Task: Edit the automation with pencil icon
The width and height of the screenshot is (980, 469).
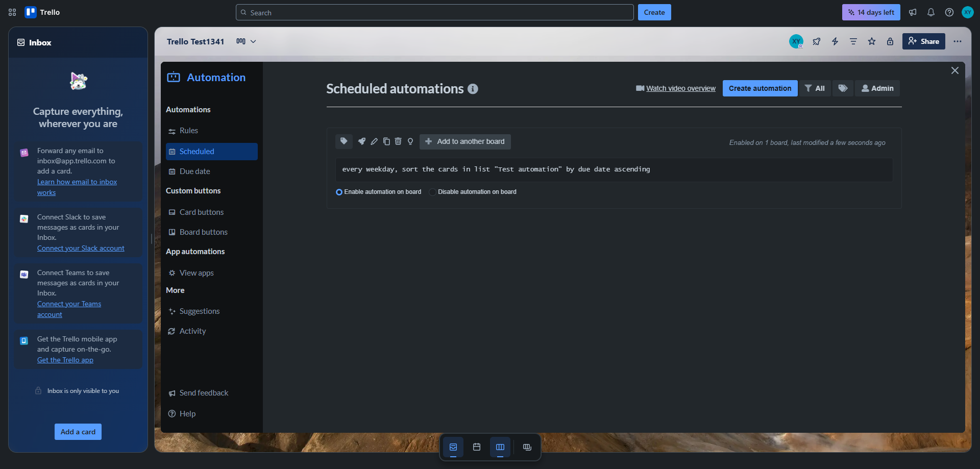Action: [374, 141]
